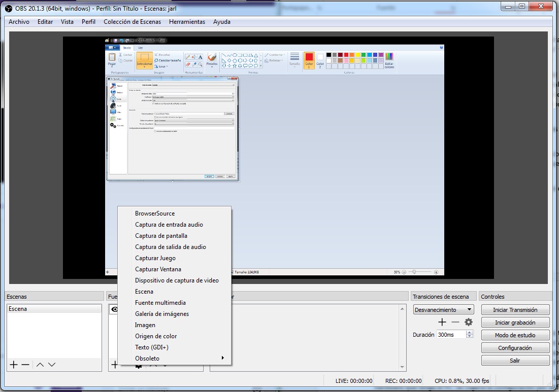Add a Fuente multimedia source
This screenshot has width=559, height=392.
[175, 303]
